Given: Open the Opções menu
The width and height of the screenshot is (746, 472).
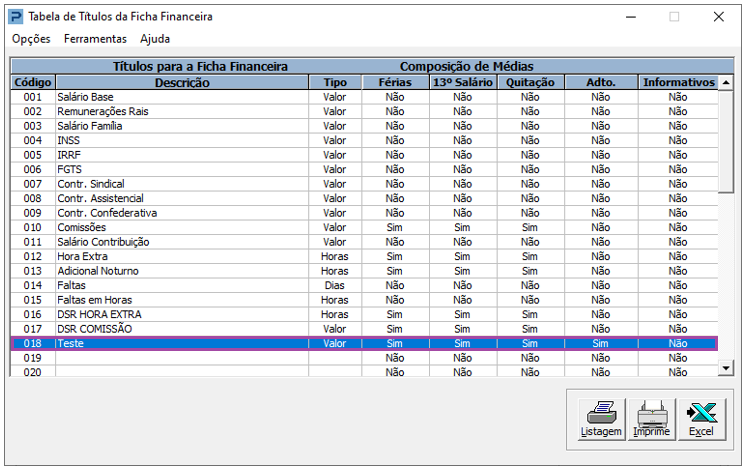Looking at the screenshot, I should click(x=31, y=39).
